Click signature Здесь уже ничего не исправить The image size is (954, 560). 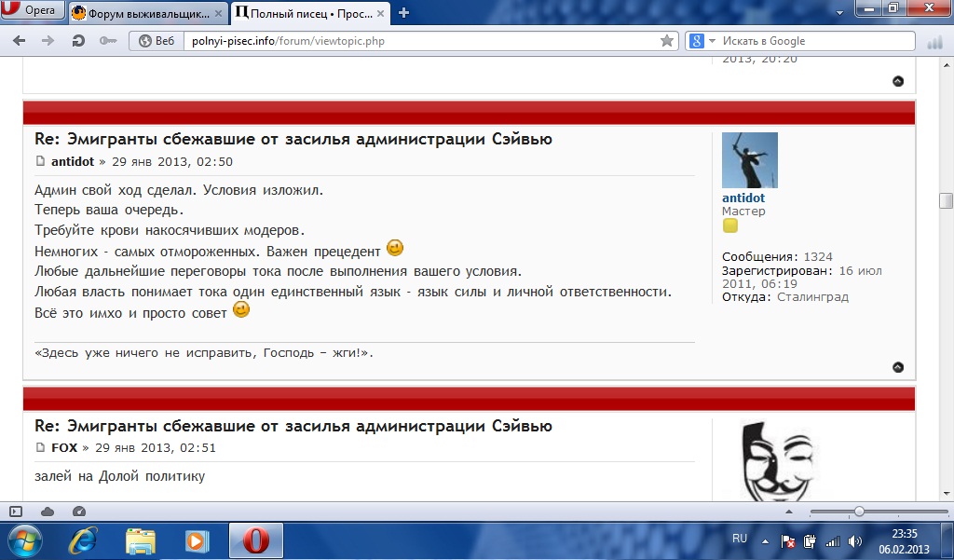pos(204,353)
